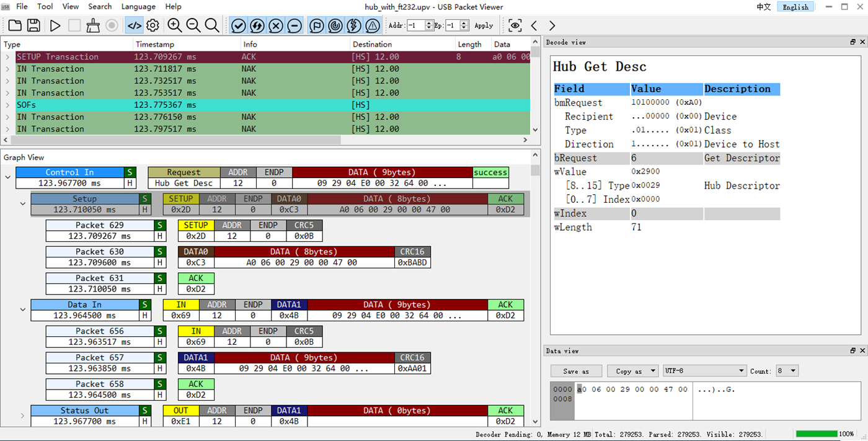
Task: Toggle the code view </> button
Action: (x=134, y=25)
